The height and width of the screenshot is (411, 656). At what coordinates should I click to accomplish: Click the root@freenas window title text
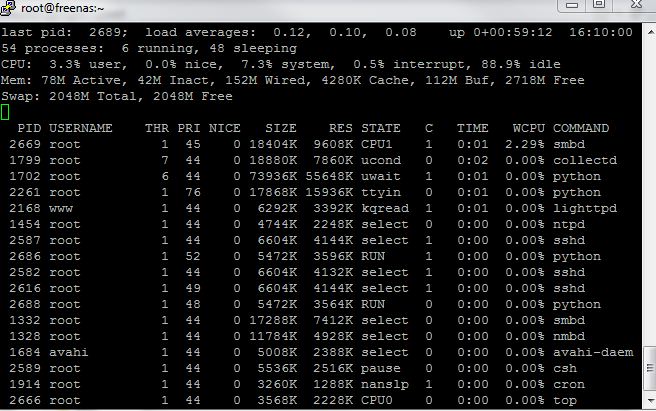pyautogui.click(x=62, y=8)
